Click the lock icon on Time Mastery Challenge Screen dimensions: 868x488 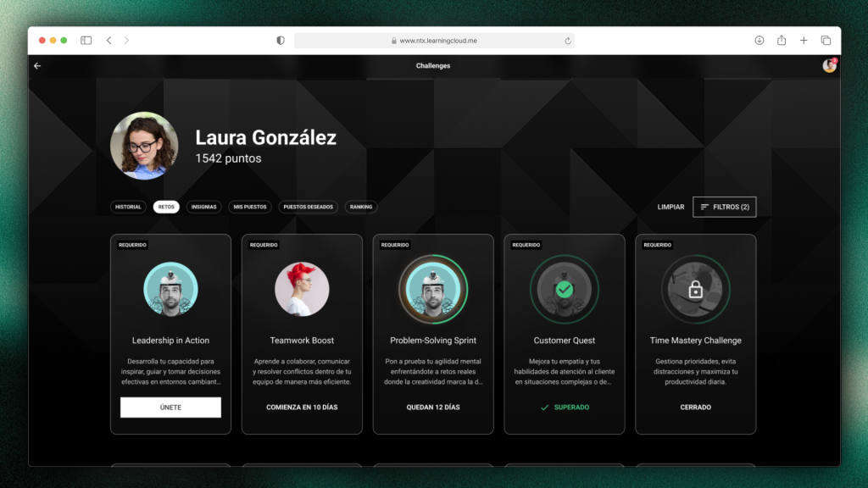pos(695,290)
